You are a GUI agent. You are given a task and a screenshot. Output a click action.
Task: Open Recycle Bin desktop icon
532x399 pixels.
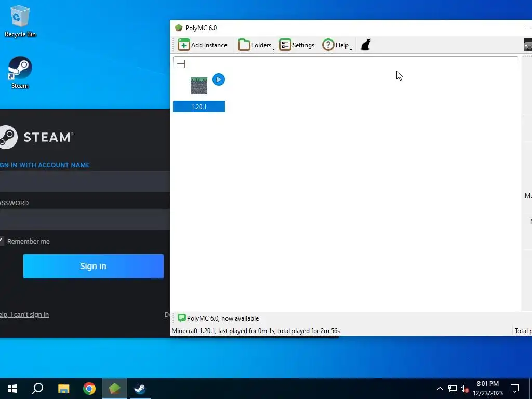[x=20, y=21]
